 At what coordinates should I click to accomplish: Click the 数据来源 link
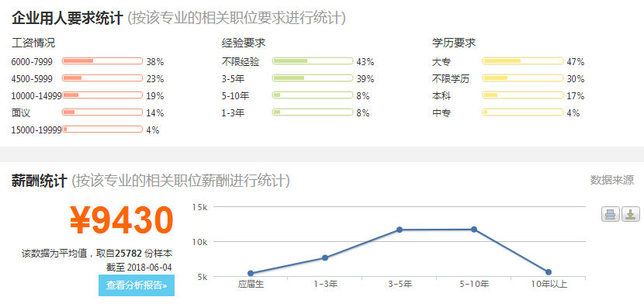click(x=612, y=180)
